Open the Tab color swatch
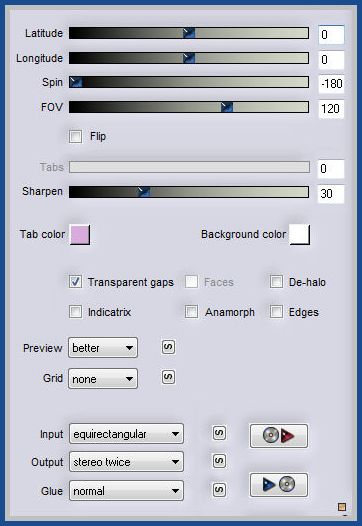Screen dimensions: 362x526 [80, 234]
